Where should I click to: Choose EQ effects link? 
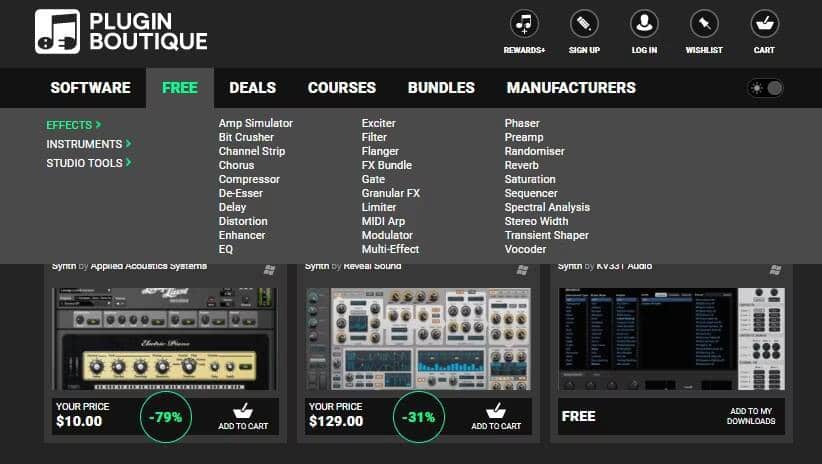click(x=226, y=250)
